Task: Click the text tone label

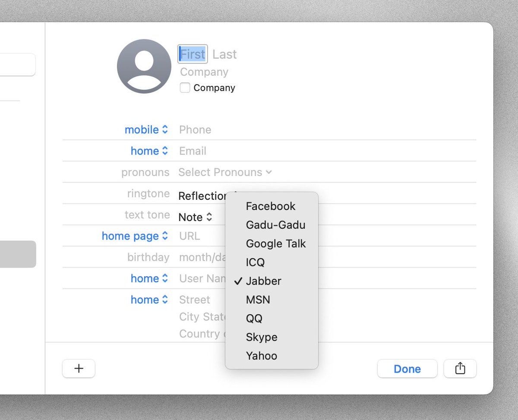Action: tap(147, 215)
